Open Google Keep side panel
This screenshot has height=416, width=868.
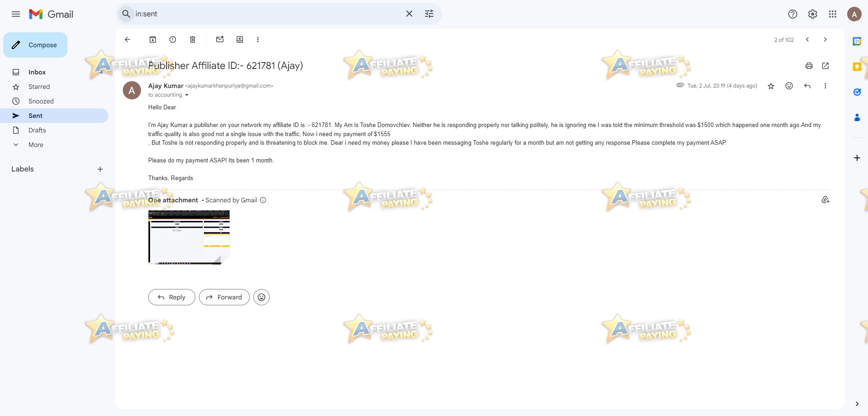[x=857, y=67]
